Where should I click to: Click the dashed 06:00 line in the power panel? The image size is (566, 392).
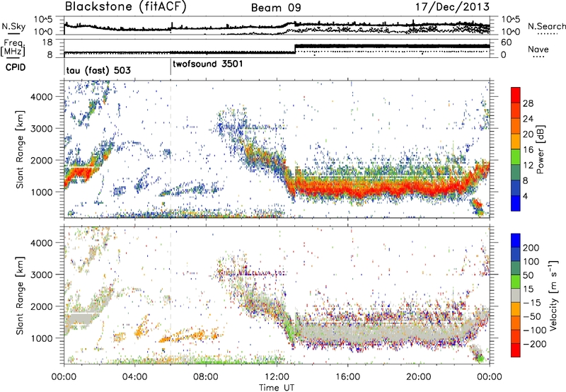(171, 149)
